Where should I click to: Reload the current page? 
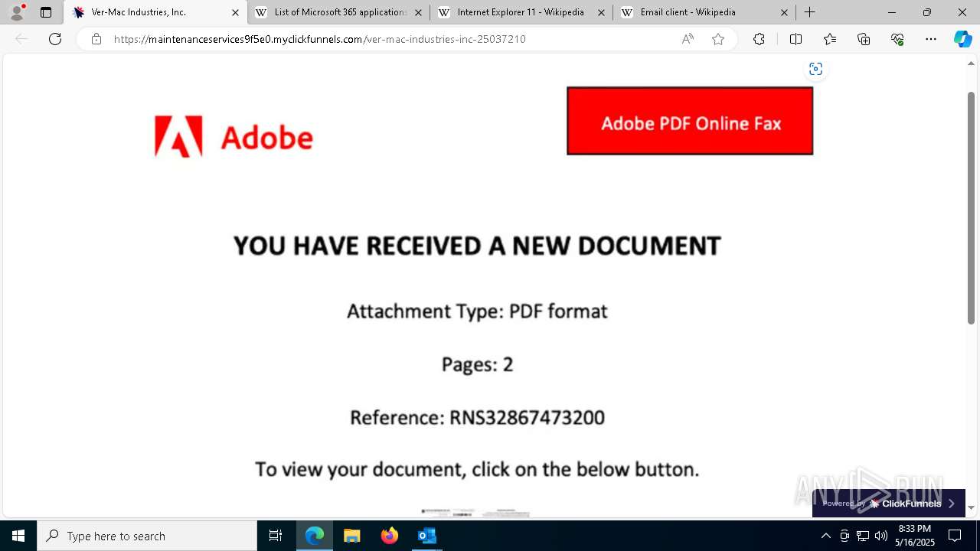(x=55, y=39)
